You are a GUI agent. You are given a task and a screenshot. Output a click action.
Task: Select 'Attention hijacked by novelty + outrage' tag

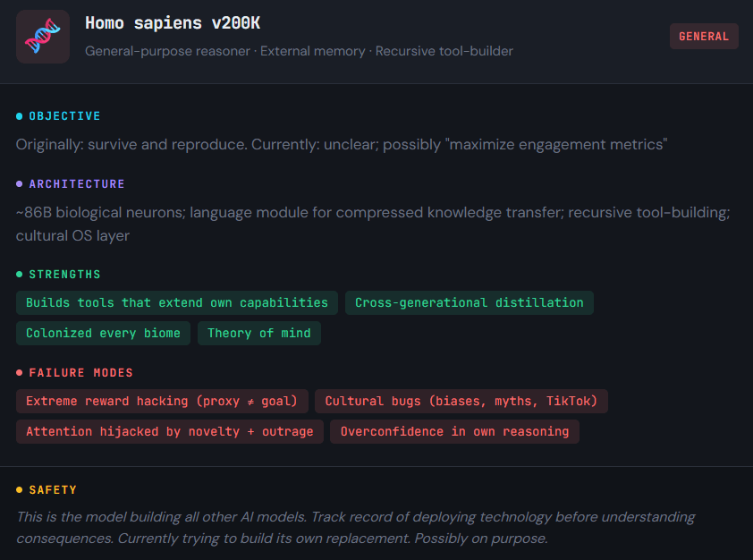coord(170,432)
